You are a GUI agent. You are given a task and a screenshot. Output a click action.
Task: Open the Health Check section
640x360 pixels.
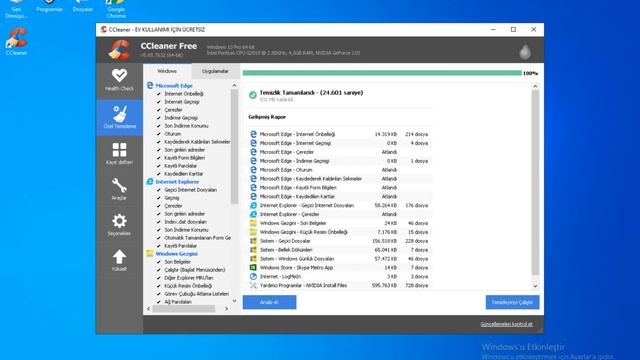119,80
